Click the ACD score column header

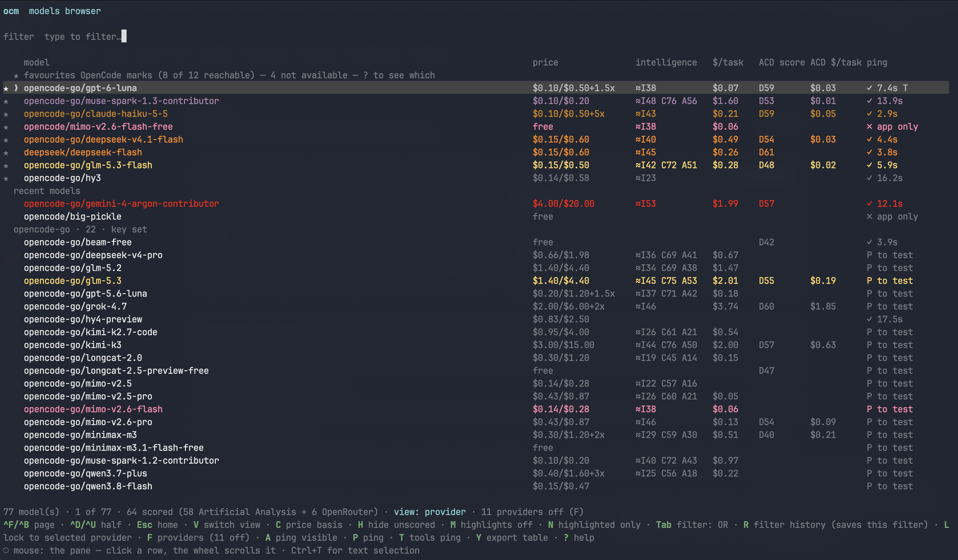(782, 62)
